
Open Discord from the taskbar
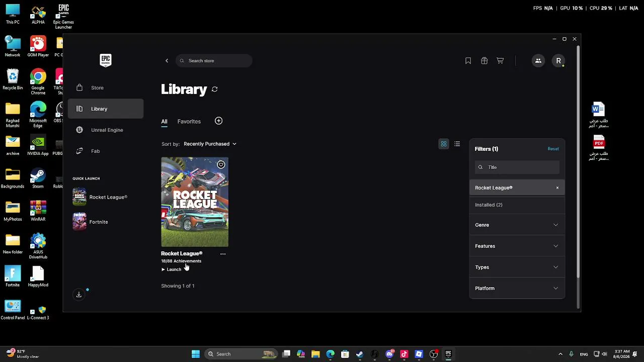click(389, 354)
